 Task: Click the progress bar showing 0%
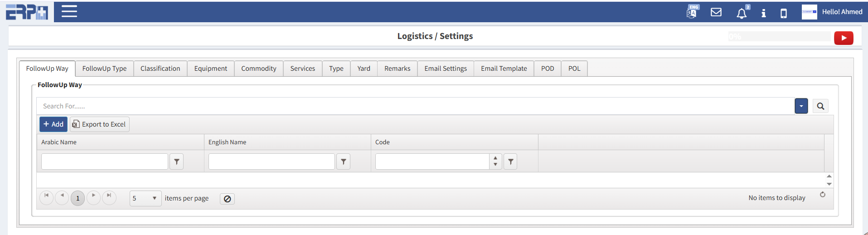coord(779,37)
